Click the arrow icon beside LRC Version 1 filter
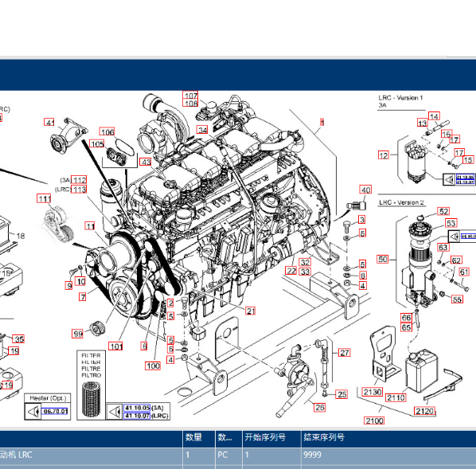Screen dimensions: 476x469 coord(449,179)
